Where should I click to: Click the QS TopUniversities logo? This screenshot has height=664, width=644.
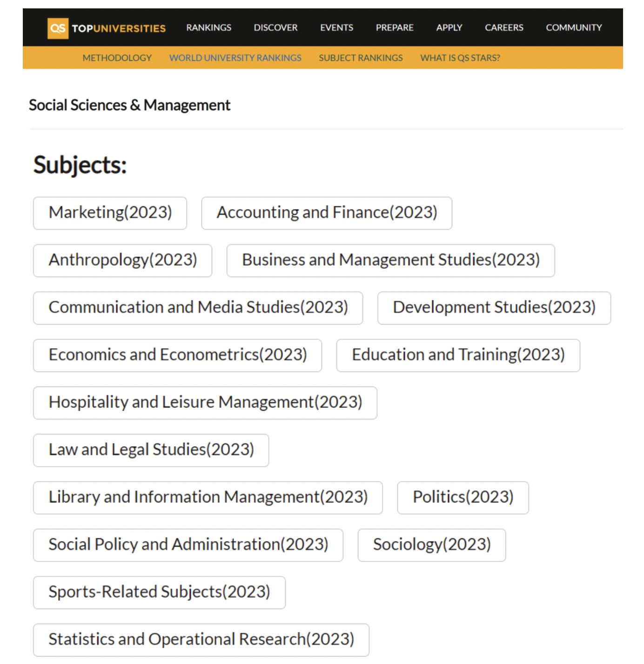click(107, 28)
